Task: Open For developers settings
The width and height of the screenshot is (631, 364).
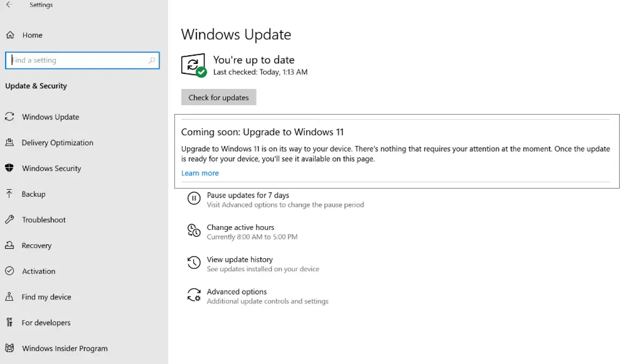Action: 46,323
